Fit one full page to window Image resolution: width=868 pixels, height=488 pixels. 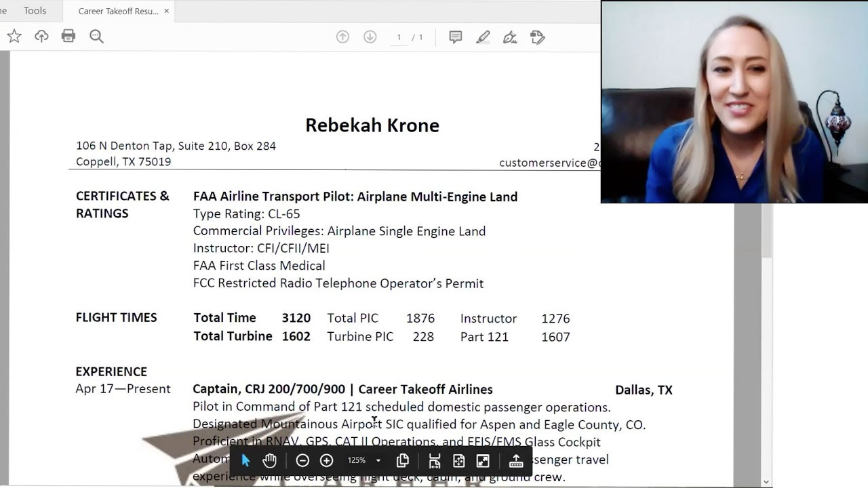click(459, 461)
